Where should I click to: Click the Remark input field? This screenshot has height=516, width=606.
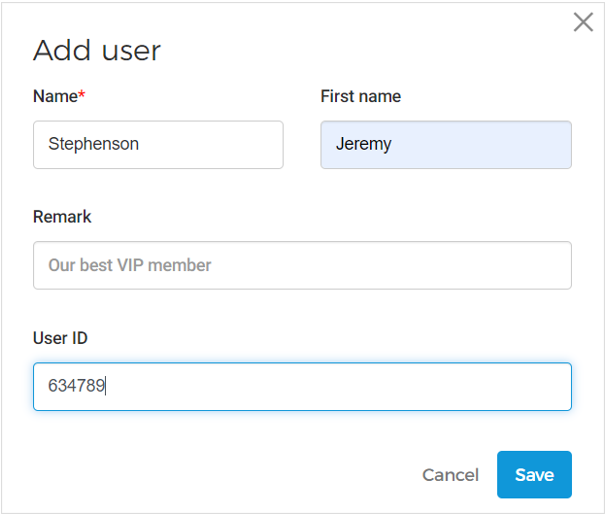pyautogui.click(x=302, y=266)
